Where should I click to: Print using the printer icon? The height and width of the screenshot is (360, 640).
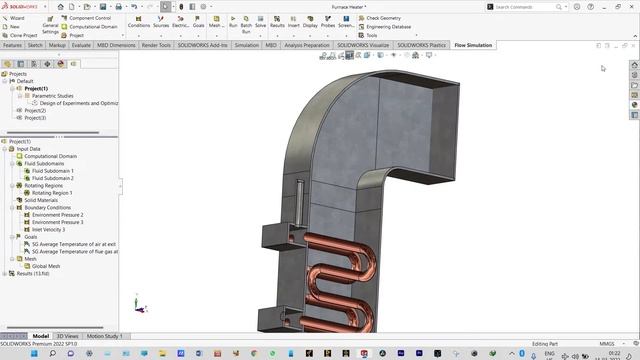(118, 7)
